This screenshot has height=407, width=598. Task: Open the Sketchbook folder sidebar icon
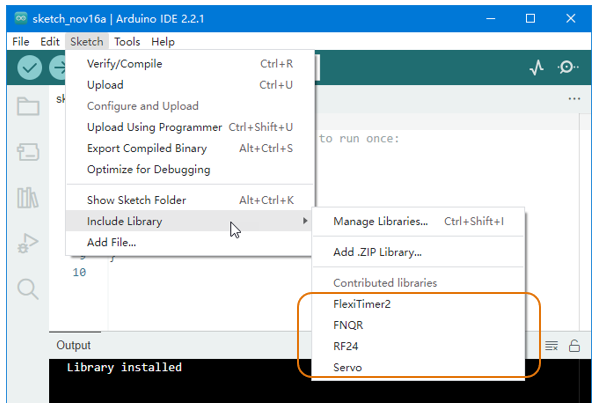pyautogui.click(x=28, y=106)
